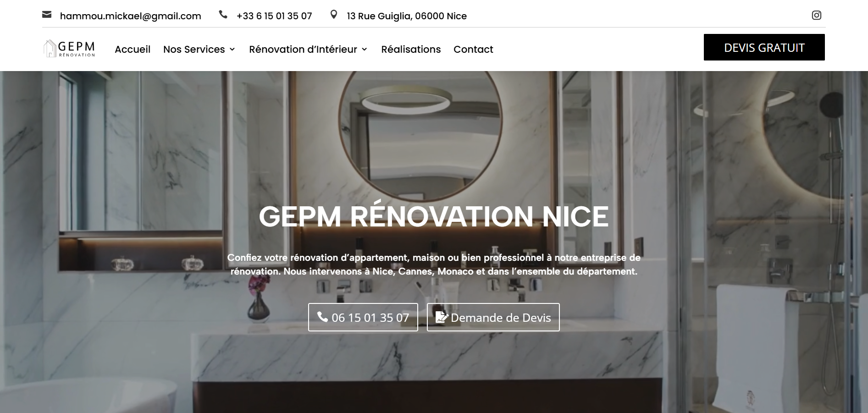The width and height of the screenshot is (868, 413).
Task: Click the GEPM Rénovation logo
Action: [x=69, y=49]
